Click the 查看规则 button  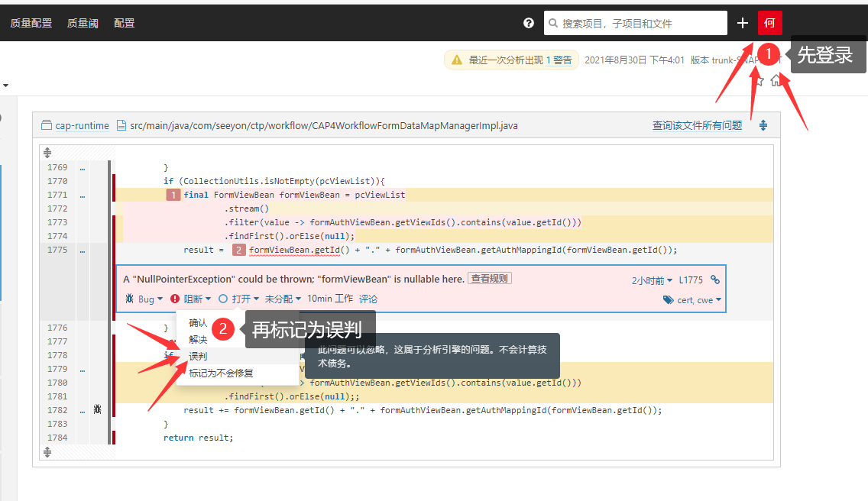coord(490,279)
